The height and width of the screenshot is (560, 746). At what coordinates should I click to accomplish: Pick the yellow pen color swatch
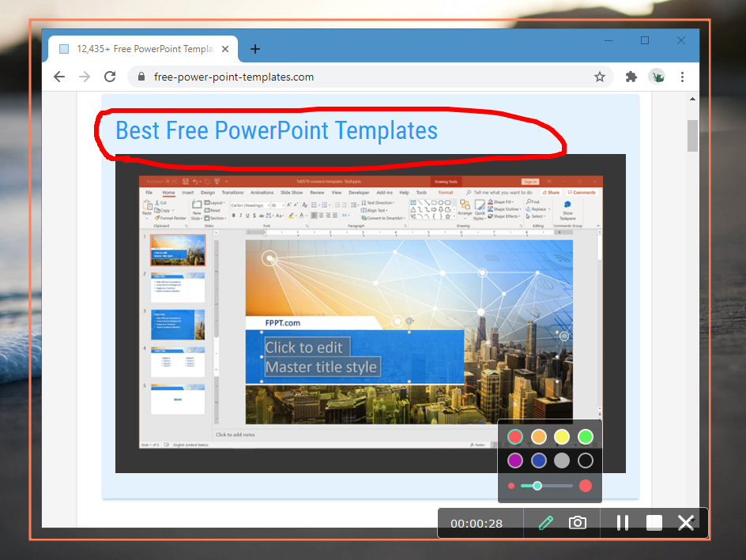562,437
